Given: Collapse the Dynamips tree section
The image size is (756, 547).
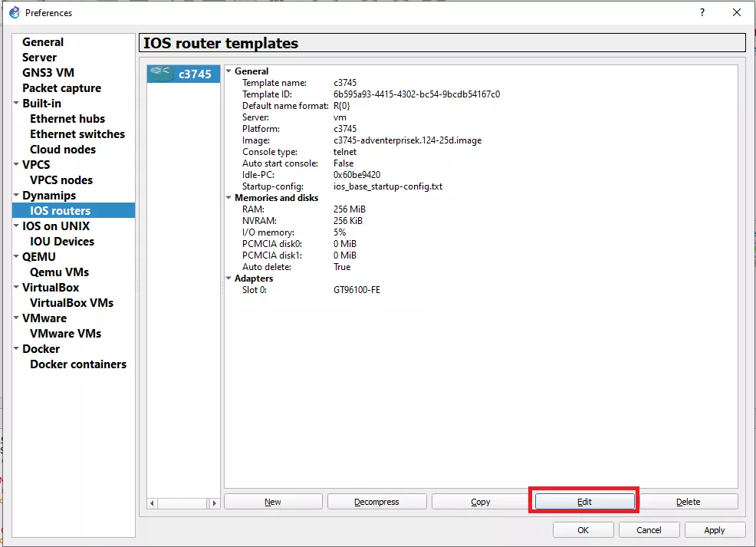Looking at the screenshot, I should (16, 196).
